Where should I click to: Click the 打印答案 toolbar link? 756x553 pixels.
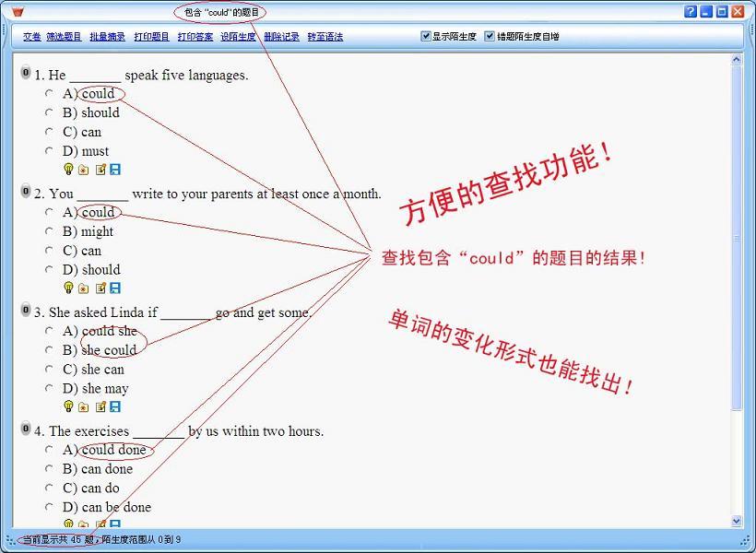(195, 37)
